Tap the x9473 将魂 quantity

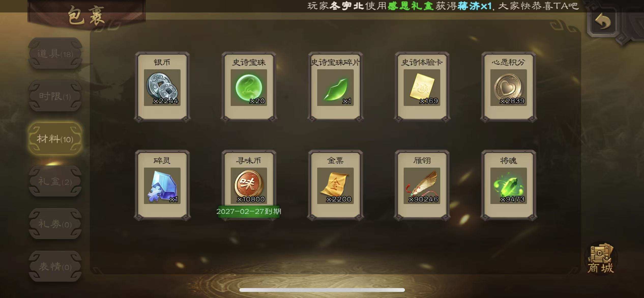(512, 199)
